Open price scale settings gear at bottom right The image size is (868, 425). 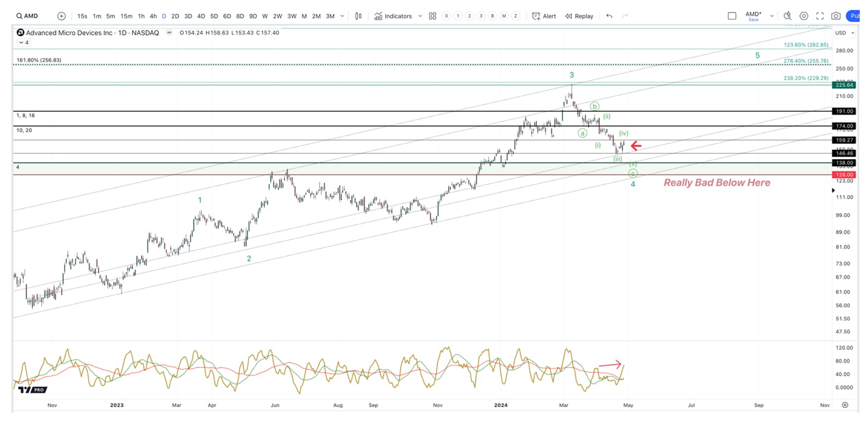(845, 405)
